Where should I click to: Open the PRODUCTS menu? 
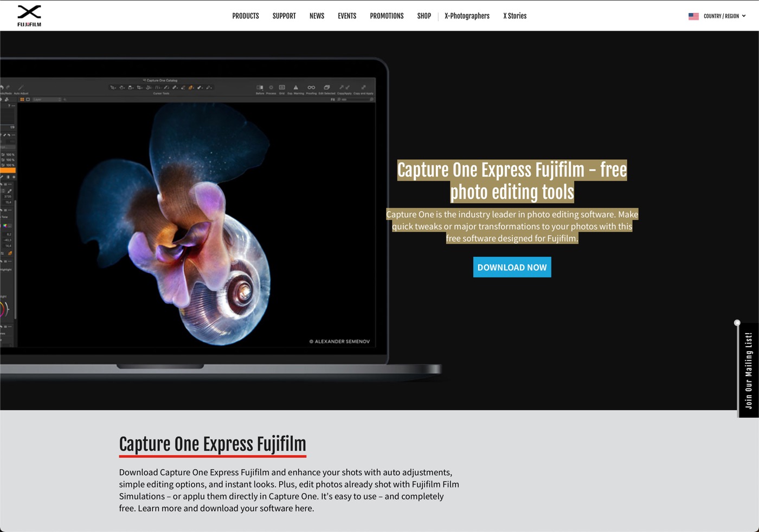tap(246, 16)
